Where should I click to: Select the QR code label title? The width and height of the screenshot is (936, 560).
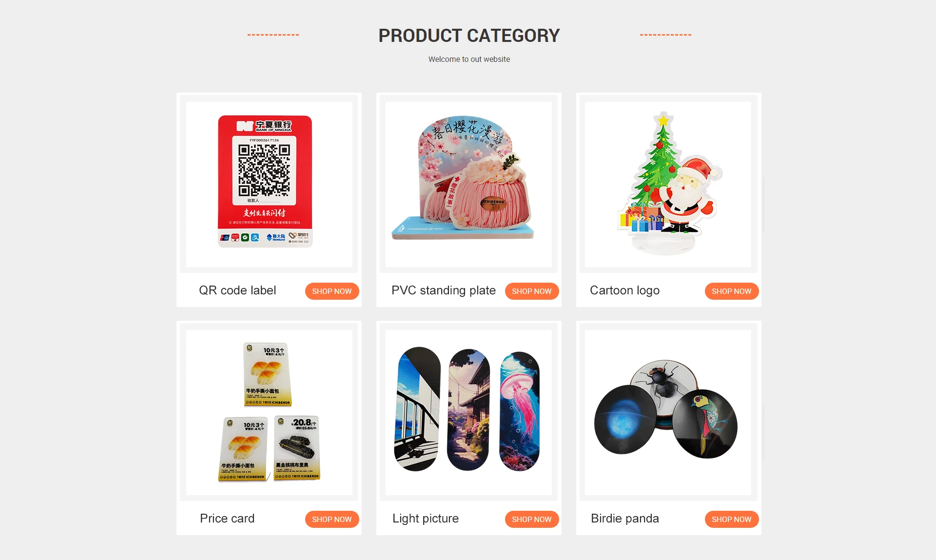pyautogui.click(x=237, y=290)
